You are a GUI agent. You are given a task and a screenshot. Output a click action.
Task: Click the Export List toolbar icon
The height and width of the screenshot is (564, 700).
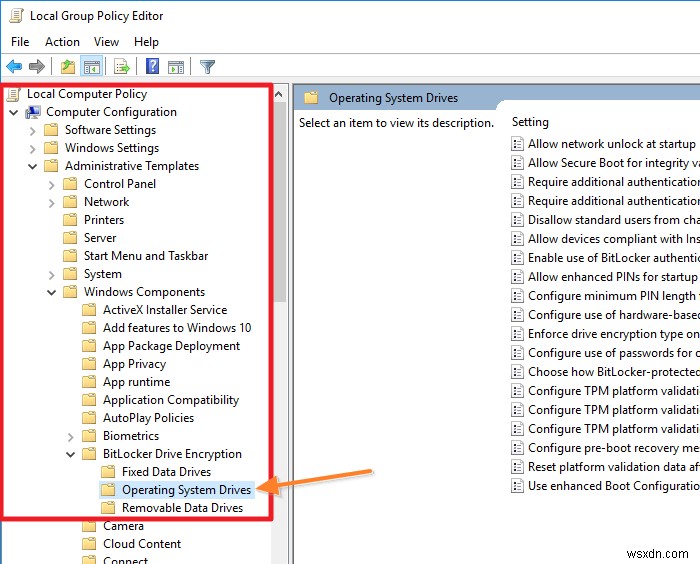121,67
